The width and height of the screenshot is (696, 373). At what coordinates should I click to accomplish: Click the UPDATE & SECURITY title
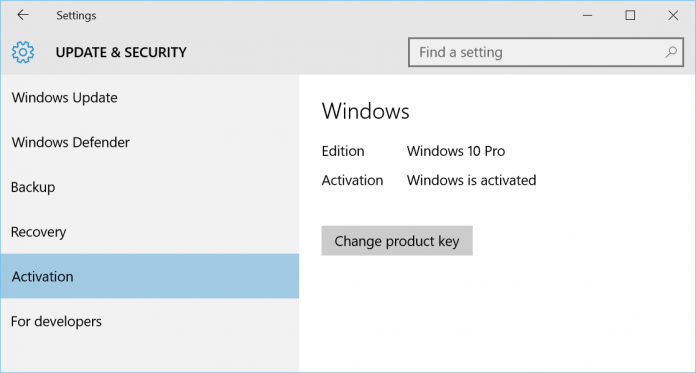click(121, 52)
